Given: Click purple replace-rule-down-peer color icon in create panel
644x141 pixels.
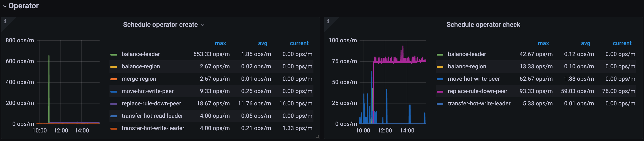Looking at the screenshot, I should click(114, 104).
